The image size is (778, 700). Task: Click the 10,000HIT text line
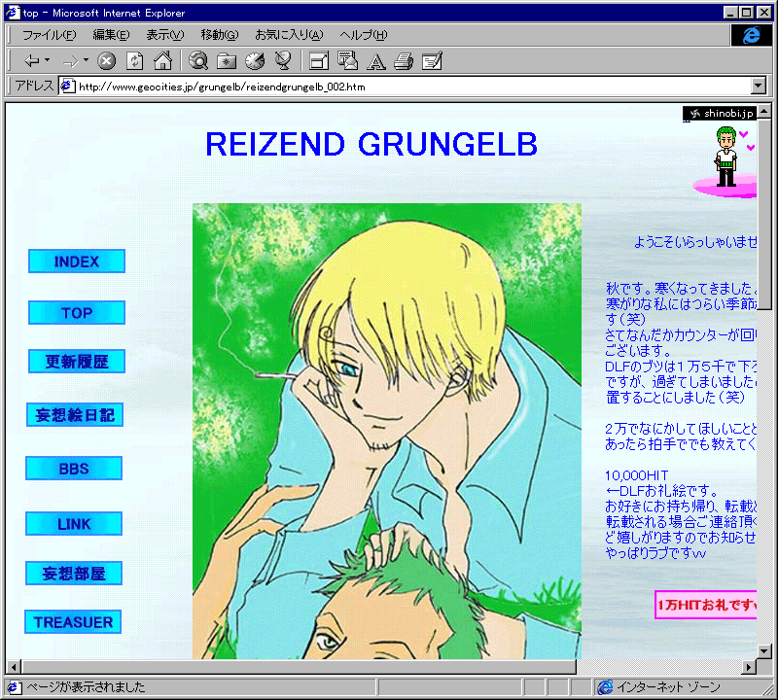pyautogui.click(x=637, y=475)
